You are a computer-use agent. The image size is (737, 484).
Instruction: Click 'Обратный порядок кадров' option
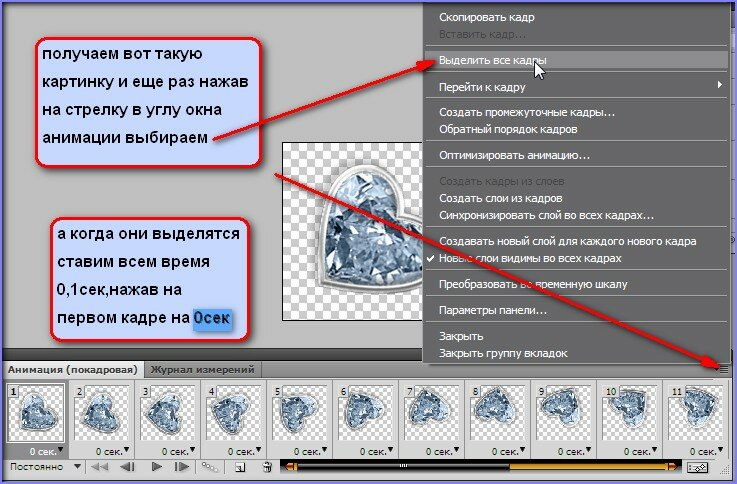click(x=507, y=129)
